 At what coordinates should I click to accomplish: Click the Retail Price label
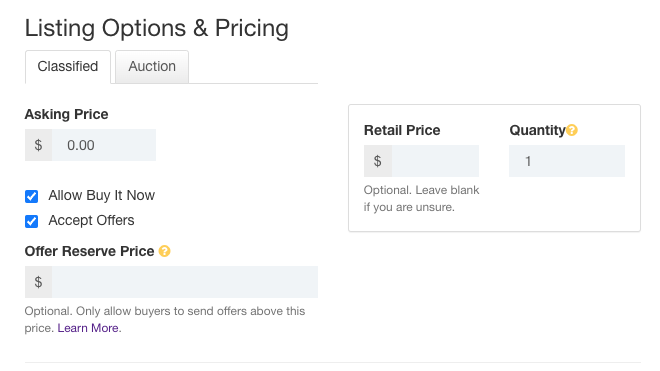coord(402,130)
